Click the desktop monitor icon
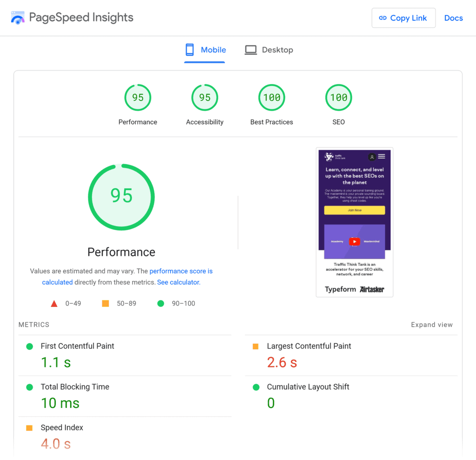 pyautogui.click(x=251, y=49)
